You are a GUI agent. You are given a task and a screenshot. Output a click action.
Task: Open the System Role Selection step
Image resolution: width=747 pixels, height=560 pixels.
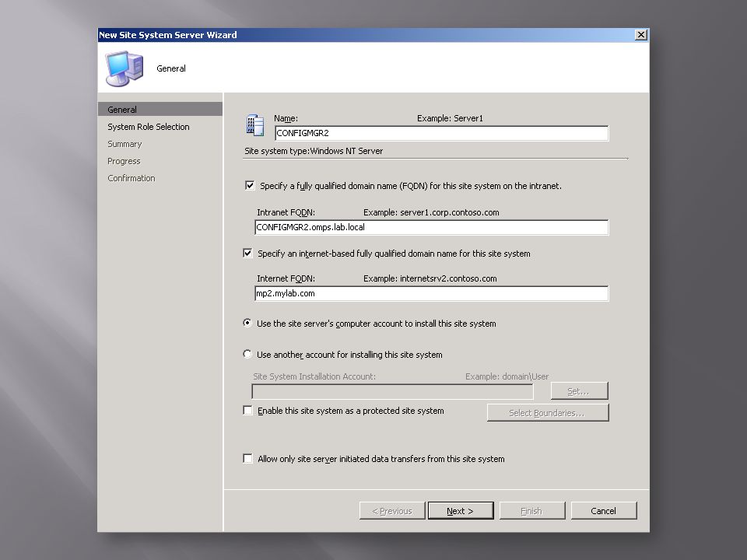click(x=148, y=127)
